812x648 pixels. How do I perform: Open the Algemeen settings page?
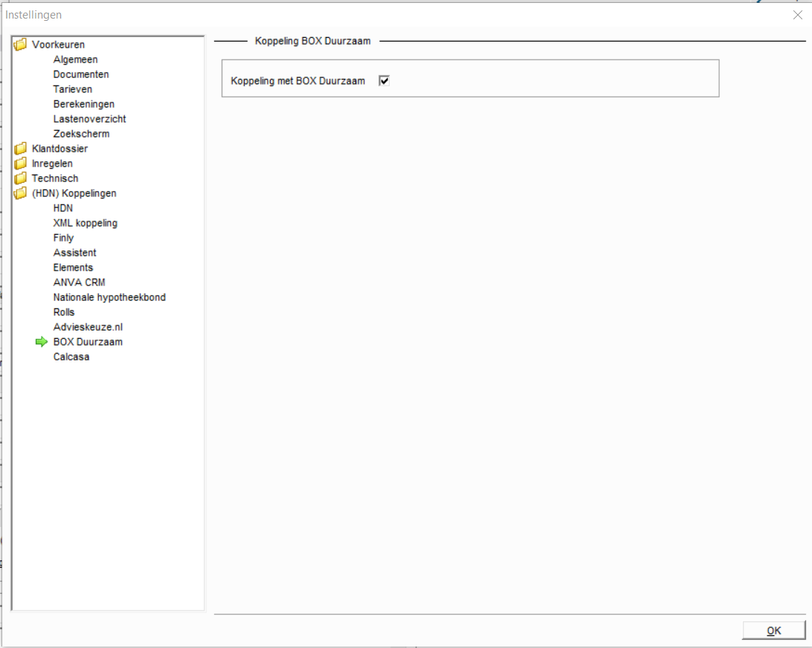pos(76,59)
